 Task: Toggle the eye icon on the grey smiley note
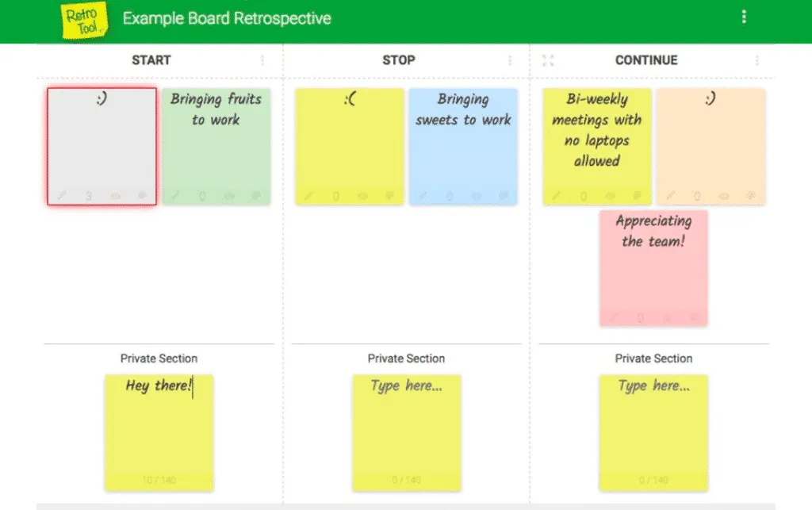pyautogui.click(x=116, y=196)
